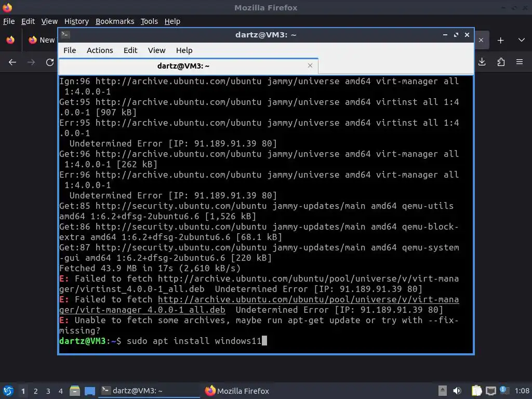
Task: Select the Firefox New tab
Action: (42, 40)
